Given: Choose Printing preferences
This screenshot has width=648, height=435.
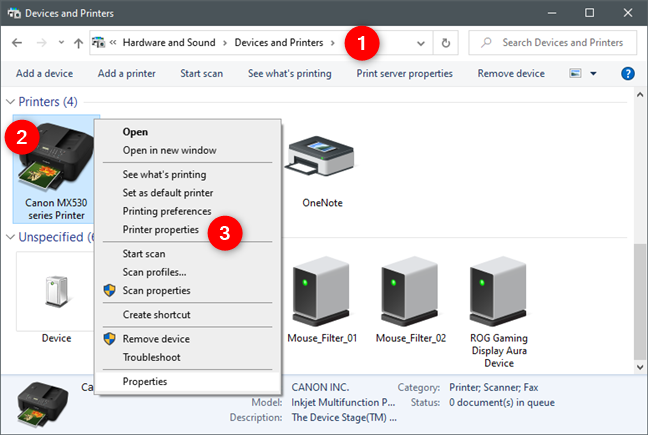Looking at the screenshot, I should pyautogui.click(x=188, y=211).
